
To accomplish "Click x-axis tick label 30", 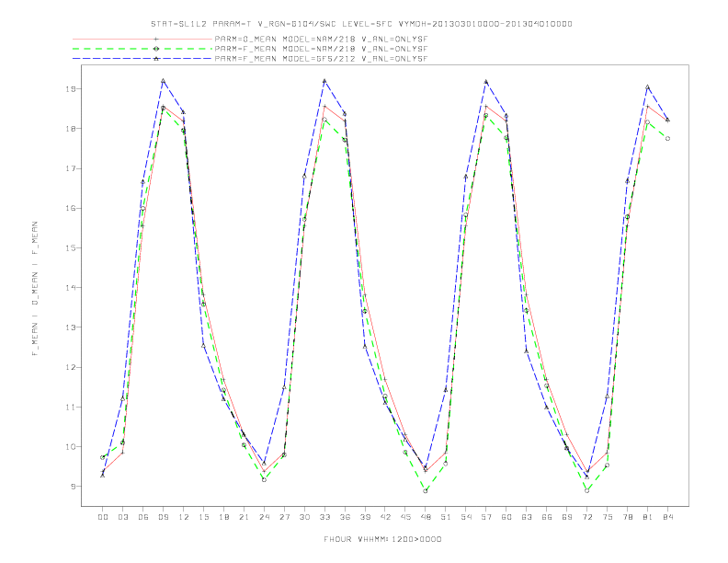I will pyautogui.click(x=304, y=517).
